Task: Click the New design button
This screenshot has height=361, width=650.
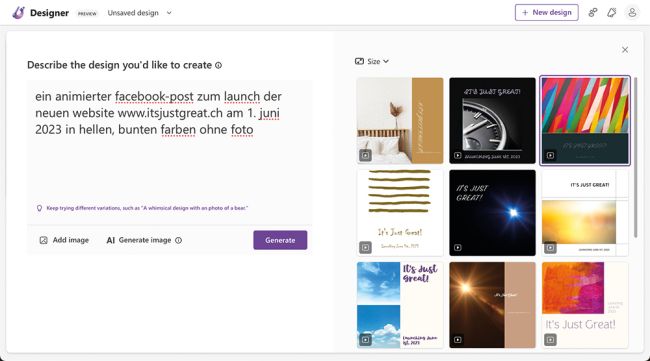Action: 546,12
